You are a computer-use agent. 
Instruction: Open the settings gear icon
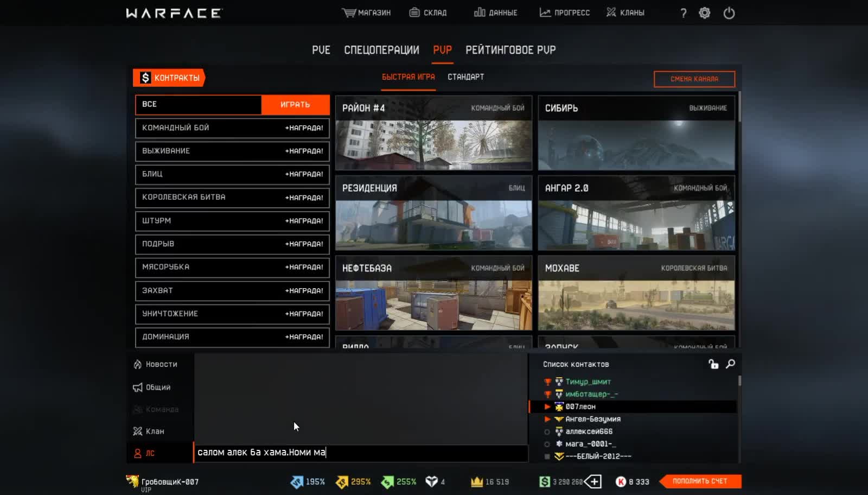tap(704, 13)
